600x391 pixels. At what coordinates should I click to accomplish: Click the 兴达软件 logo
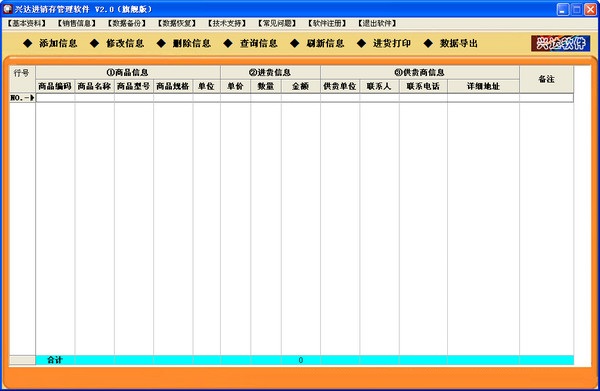point(561,43)
